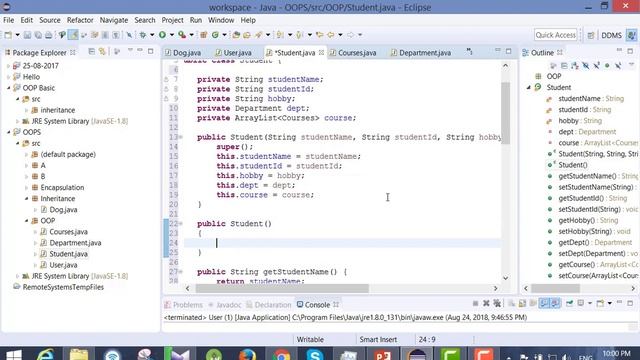The width and height of the screenshot is (640, 360).
Task: Open Google Chrome from the taskbar
Action: pyautogui.click(x=281, y=355)
